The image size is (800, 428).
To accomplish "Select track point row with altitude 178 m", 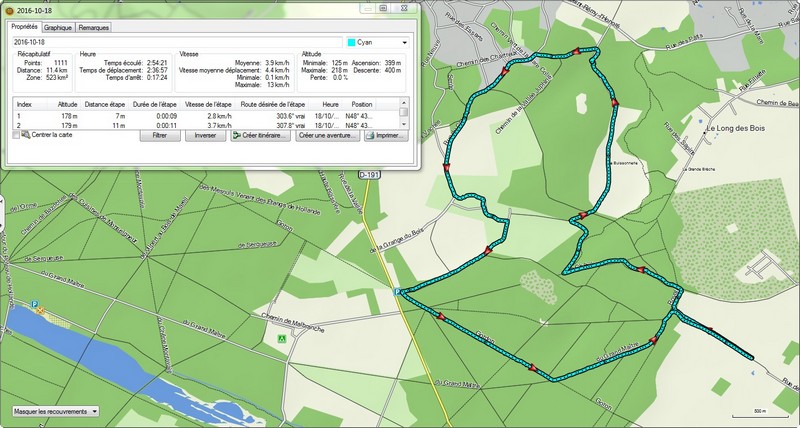I will click(205, 116).
